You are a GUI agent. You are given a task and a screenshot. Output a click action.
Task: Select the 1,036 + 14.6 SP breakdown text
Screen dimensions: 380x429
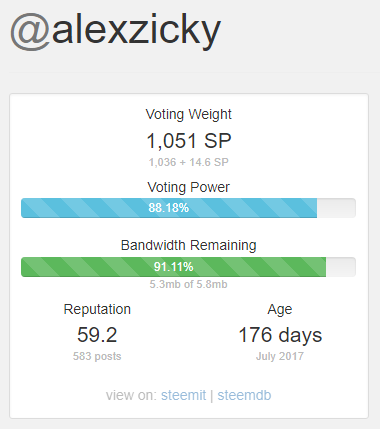pos(189,162)
